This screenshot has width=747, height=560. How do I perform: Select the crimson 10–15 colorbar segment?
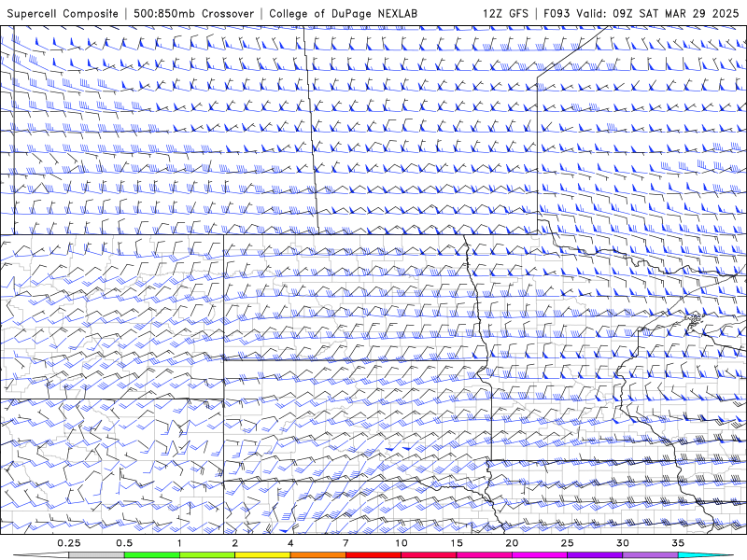coord(429,555)
